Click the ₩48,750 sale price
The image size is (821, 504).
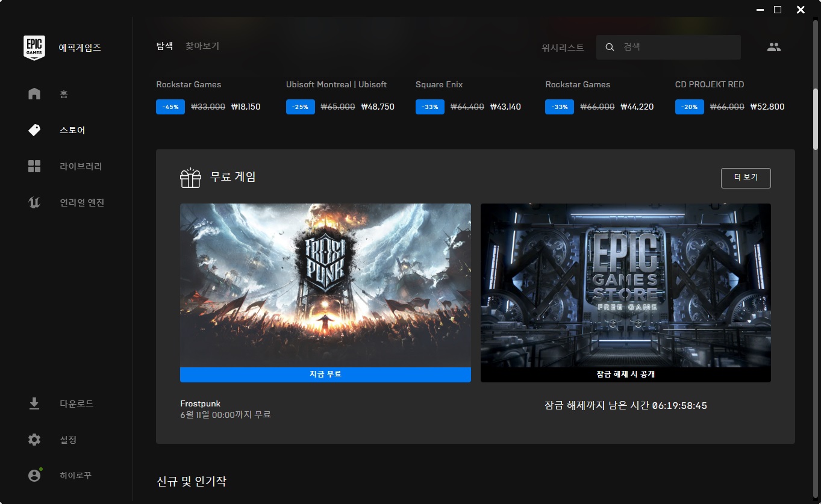pos(378,107)
